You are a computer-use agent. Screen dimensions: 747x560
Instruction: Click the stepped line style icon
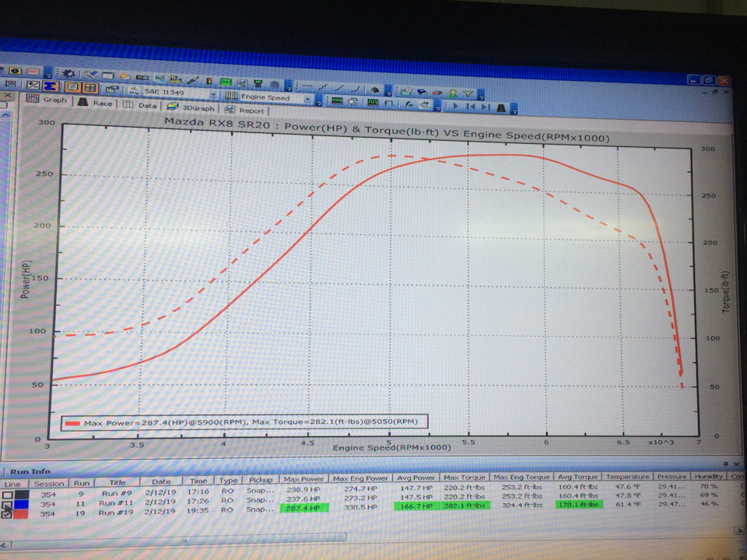[323, 87]
